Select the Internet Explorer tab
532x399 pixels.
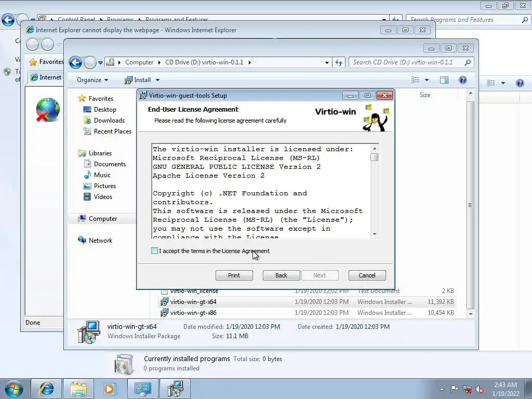point(46,77)
